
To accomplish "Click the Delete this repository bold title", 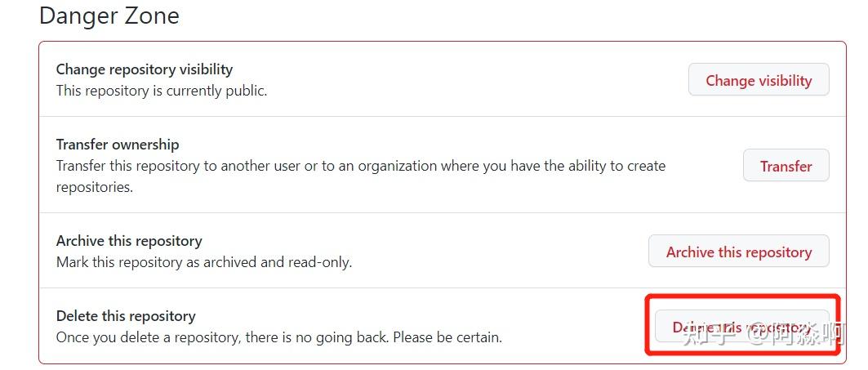I will click(x=126, y=316).
